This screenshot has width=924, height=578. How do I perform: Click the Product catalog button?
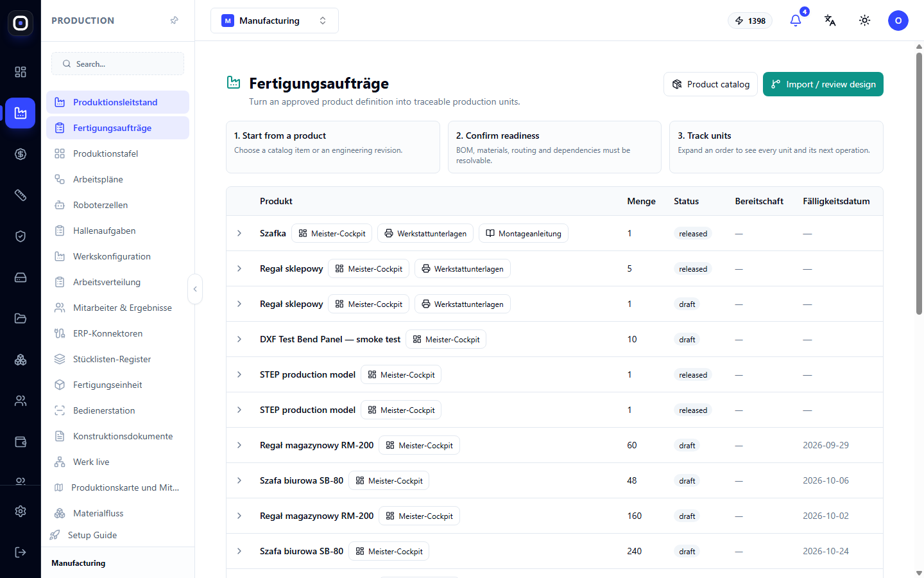coord(710,84)
